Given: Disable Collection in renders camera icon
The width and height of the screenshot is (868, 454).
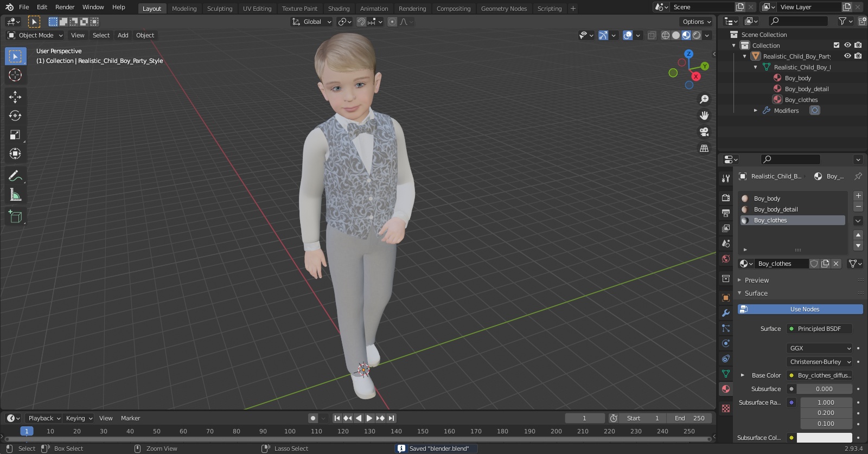Looking at the screenshot, I should pyautogui.click(x=858, y=45).
